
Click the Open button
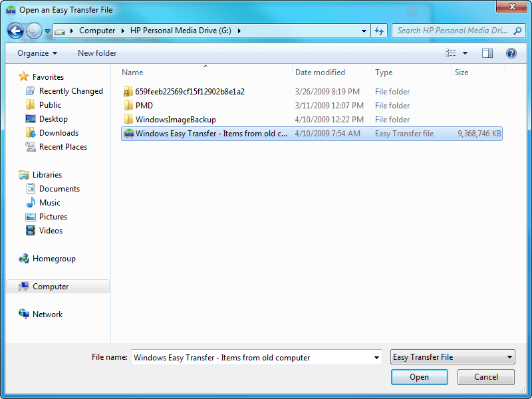[420, 377]
